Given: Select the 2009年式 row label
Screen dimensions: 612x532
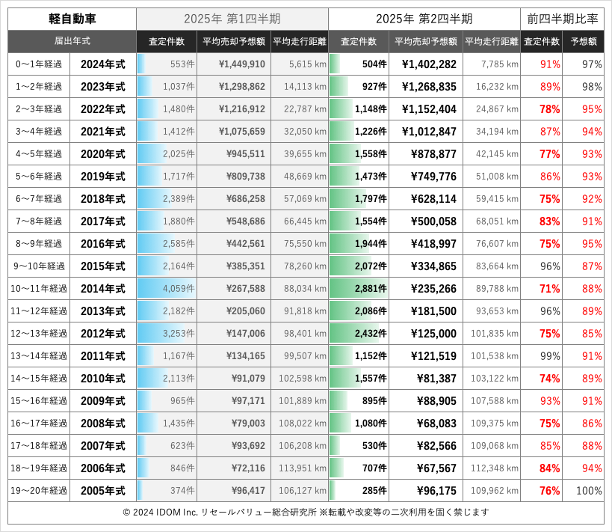Looking at the screenshot, I should [x=103, y=401].
